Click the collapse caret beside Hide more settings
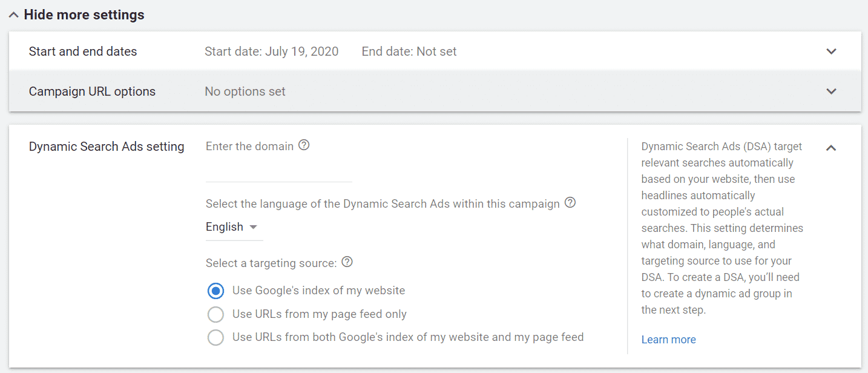 [x=13, y=13]
